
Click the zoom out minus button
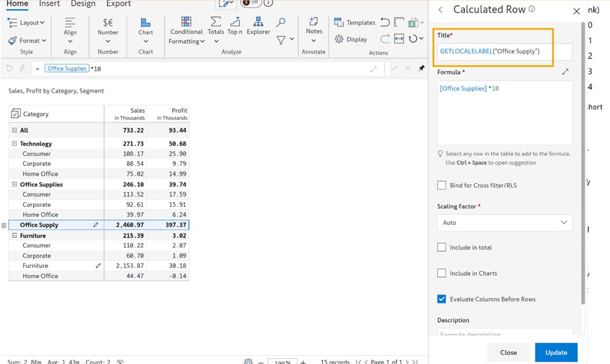point(261,362)
